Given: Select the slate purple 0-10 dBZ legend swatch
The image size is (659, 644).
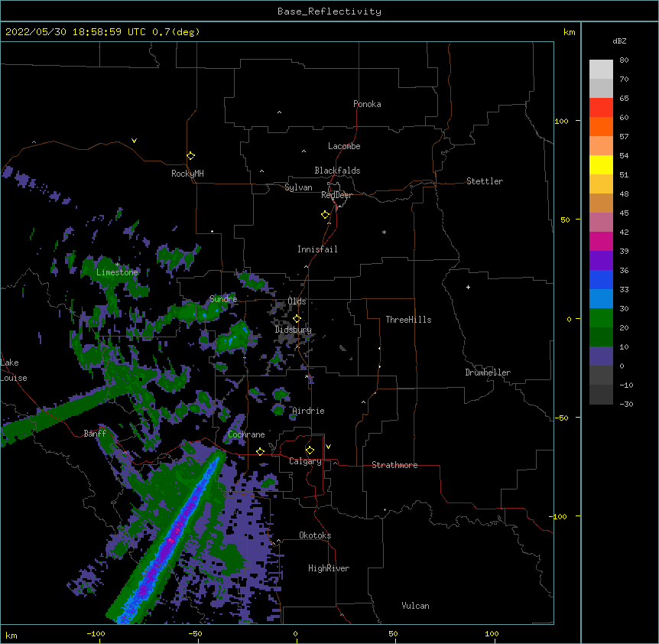Looking at the screenshot, I should 601,356.
